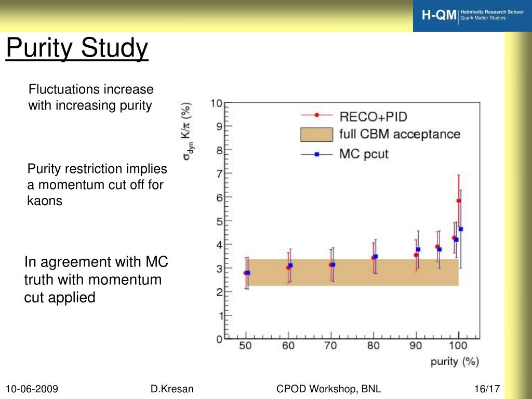The image size is (532, 399).
Task: Click the red data point at 100% purity
Action: point(459,201)
